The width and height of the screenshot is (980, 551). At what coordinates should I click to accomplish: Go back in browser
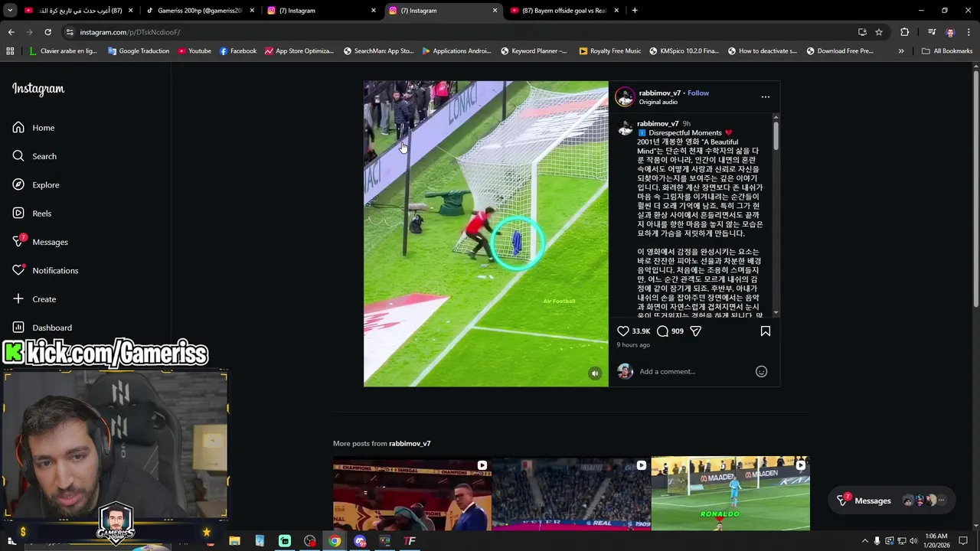coord(11,32)
